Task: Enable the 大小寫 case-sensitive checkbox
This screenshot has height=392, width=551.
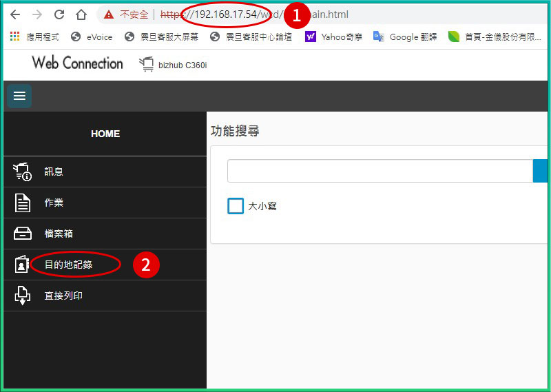Action: pos(236,206)
